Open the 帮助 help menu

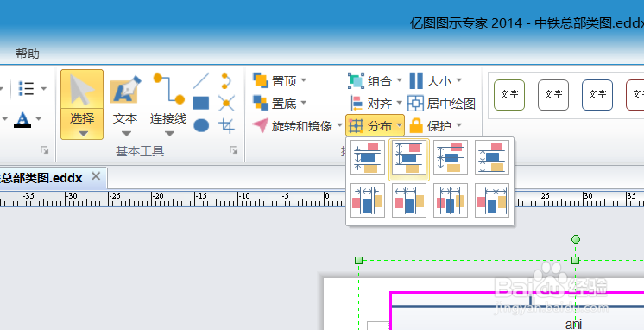point(28,54)
